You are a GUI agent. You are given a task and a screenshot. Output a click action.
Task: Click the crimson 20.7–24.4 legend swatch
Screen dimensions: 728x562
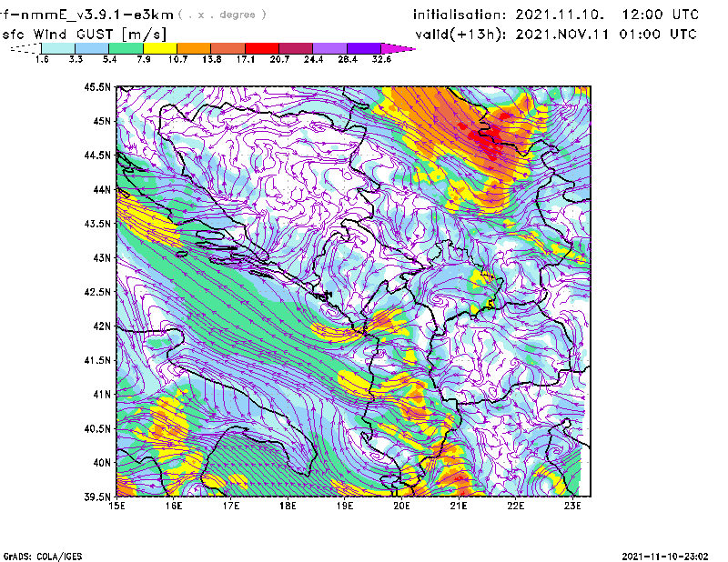coord(296,48)
